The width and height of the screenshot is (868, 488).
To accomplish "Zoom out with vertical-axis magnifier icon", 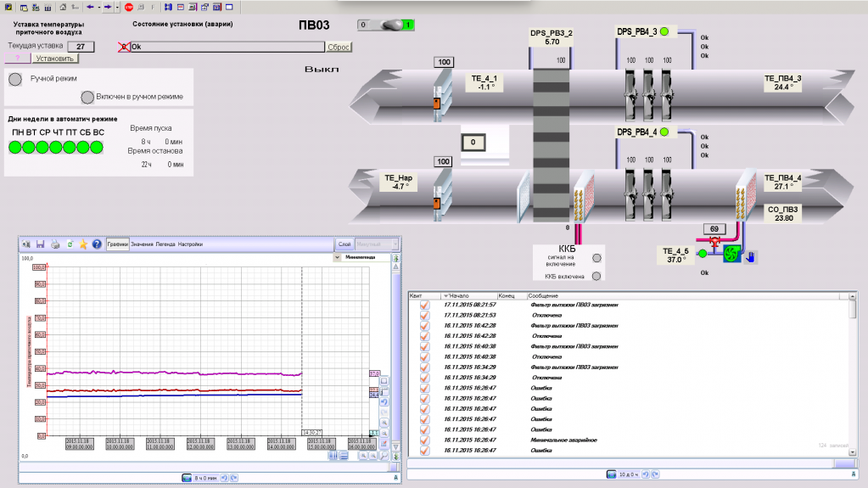I will (384, 434).
